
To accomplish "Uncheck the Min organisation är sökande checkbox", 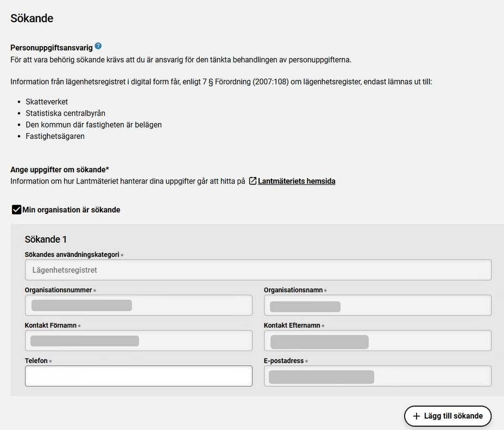I will (x=16, y=210).
